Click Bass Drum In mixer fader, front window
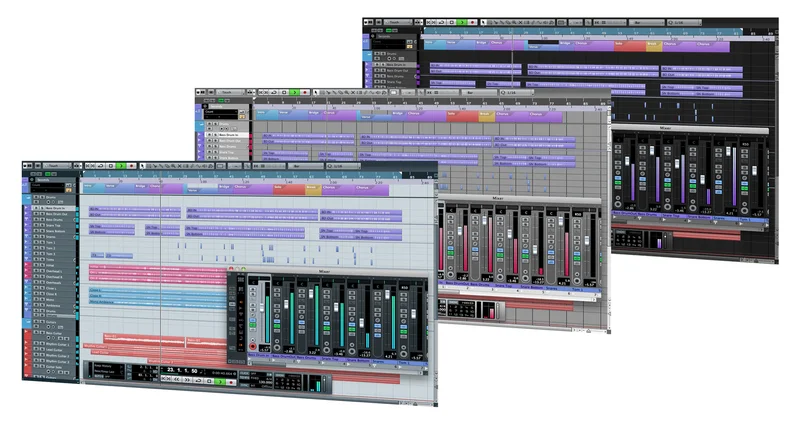This screenshot has width=800, height=426. coord(262,308)
